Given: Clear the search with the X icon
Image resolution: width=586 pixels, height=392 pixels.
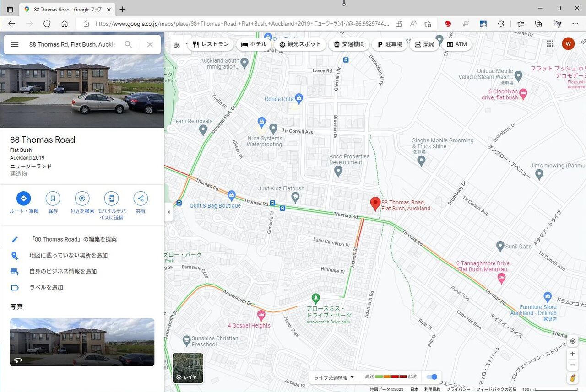Looking at the screenshot, I should coord(150,44).
